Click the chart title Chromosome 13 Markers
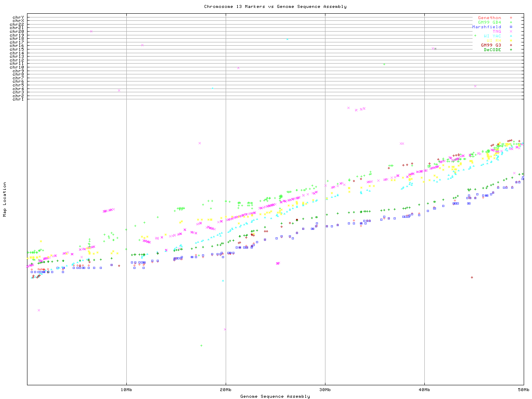 [x=275, y=7]
